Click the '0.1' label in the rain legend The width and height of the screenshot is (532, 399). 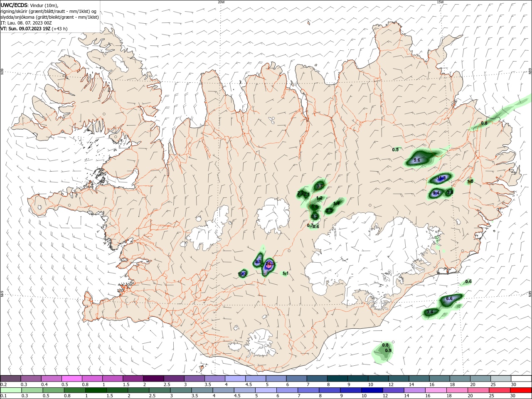coord(3,396)
